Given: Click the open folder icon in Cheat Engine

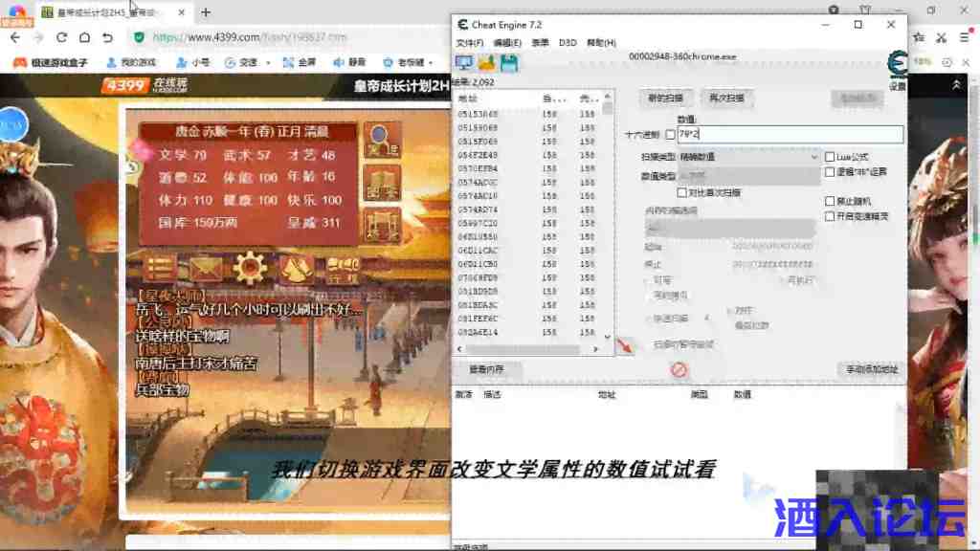Looking at the screenshot, I should click(x=487, y=63).
